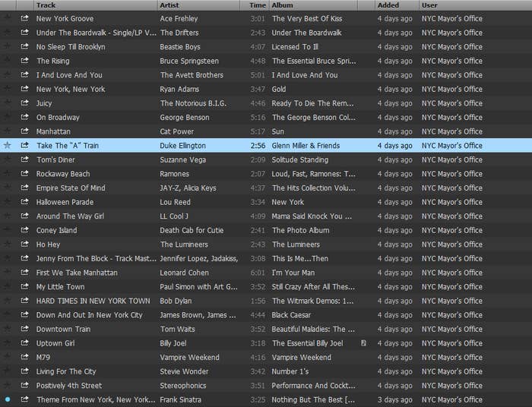The width and height of the screenshot is (532, 407).
Task: Star the Empire State Of Mind track
Action: (7, 188)
